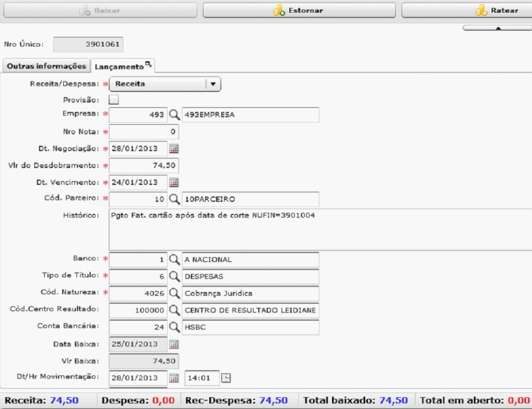Click Vlr do Desdobramento field
The height and width of the screenshot is (409, 532).
coord(144,165)
